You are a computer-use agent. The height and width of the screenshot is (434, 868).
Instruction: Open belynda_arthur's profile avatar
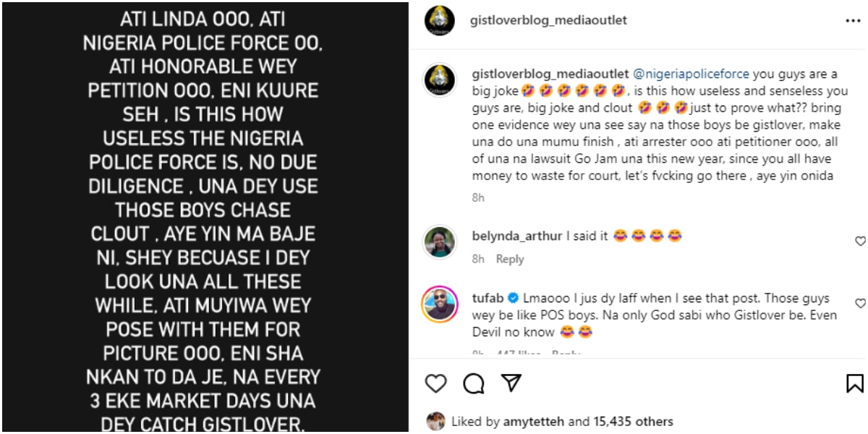(x=440, y=243)
